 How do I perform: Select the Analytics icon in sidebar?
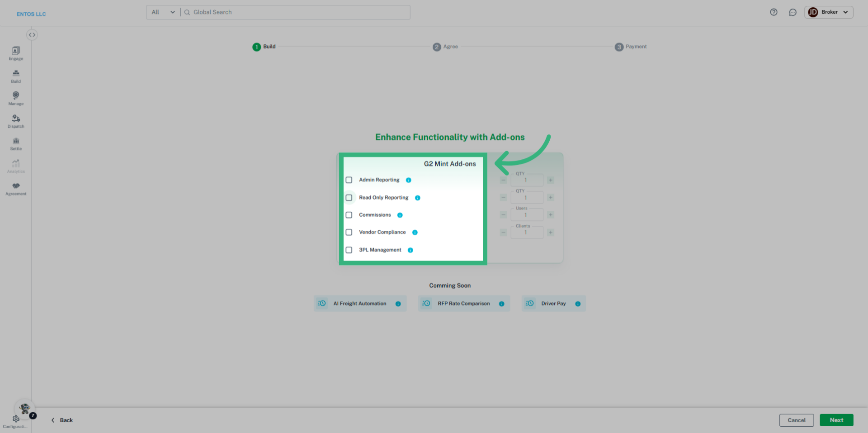click(x=15, y=165)
